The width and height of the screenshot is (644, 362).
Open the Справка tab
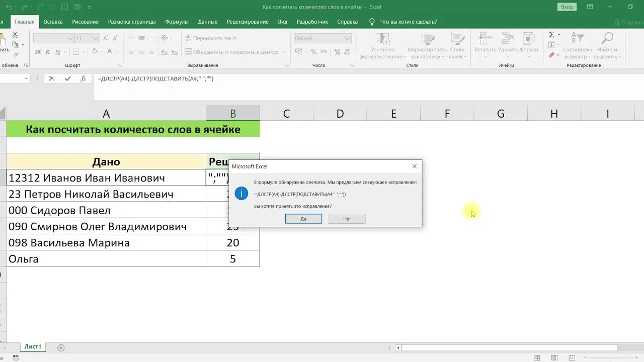click(347, 22)
